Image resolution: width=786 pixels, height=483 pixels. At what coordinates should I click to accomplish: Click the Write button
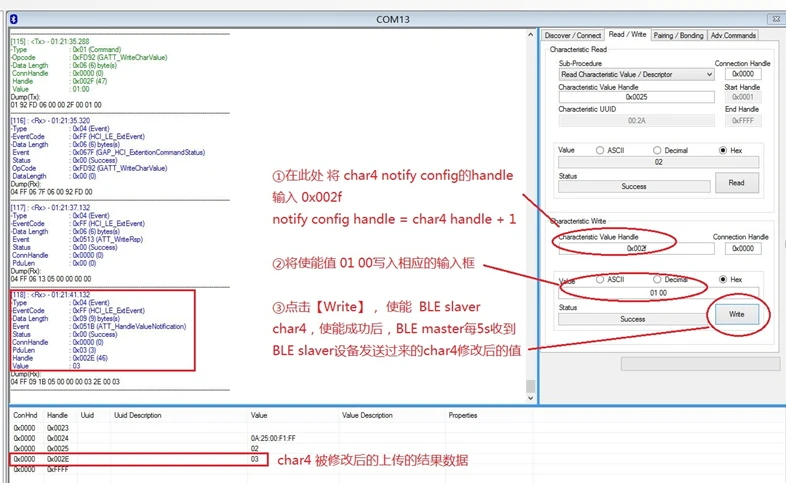(736, 314)
